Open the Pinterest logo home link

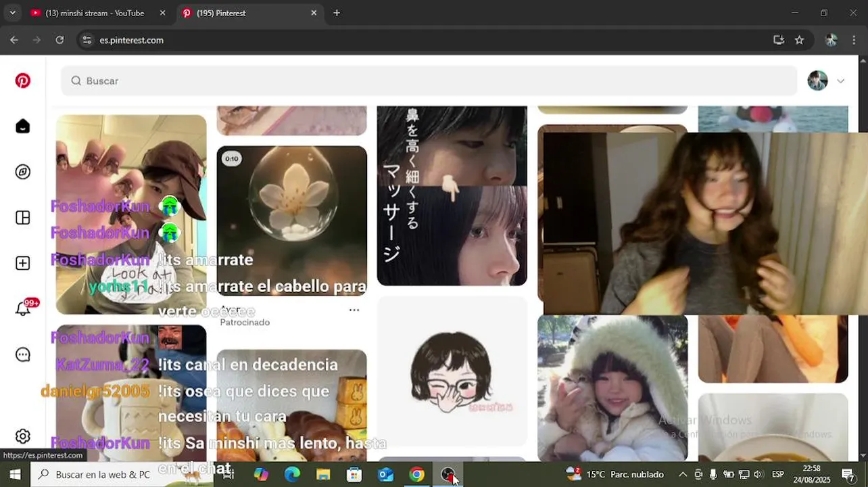click(x=23, y=81)
